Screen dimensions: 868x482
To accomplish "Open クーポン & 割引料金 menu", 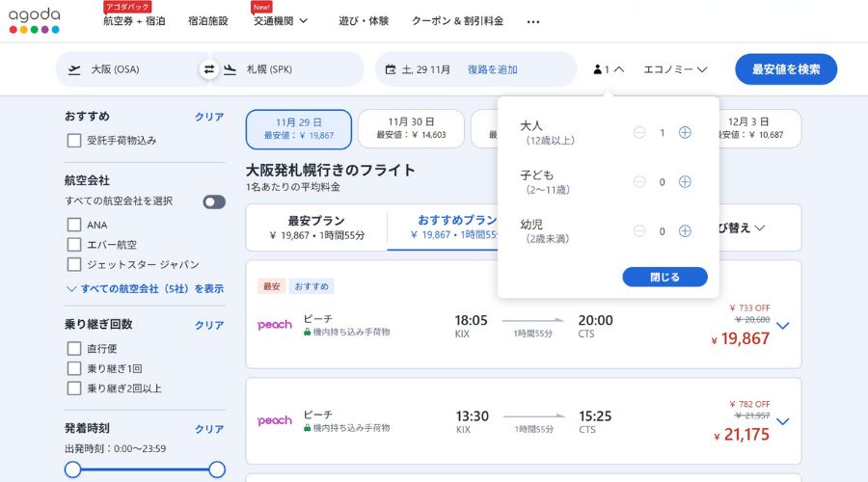I will (x=458, y=21).
